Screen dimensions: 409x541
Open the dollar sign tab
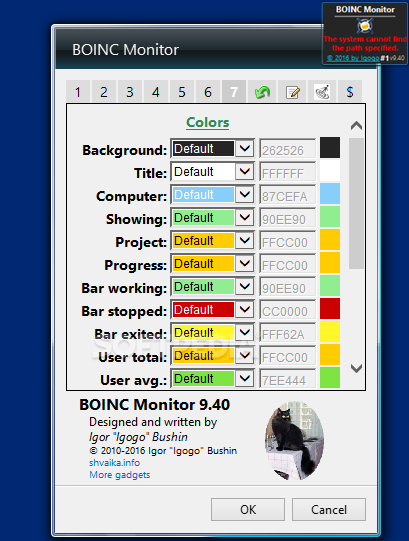(350, 92)
